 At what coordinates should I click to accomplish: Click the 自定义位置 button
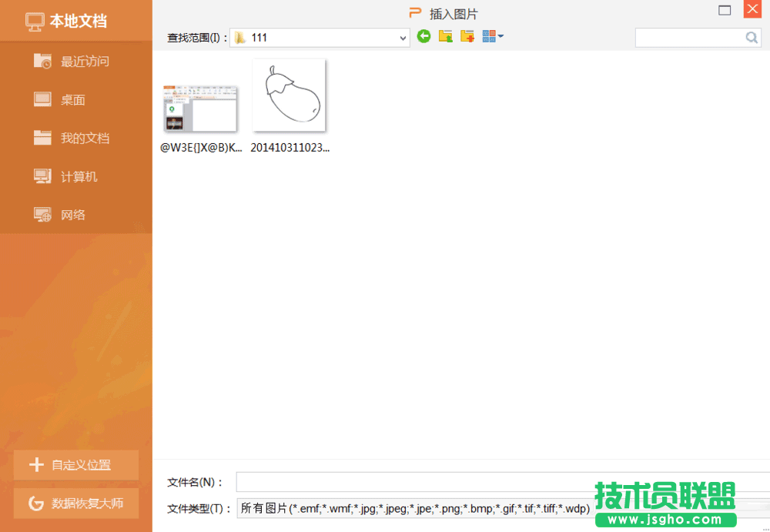click(76, 465)
